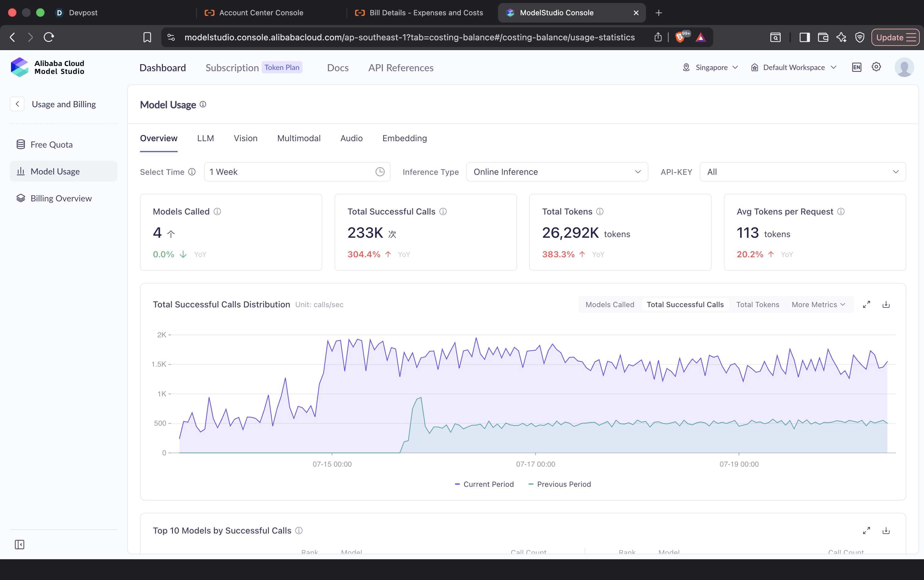The image size is (924, 580).
Task: Switch to the LLM tab
Action: coord(206,138)
